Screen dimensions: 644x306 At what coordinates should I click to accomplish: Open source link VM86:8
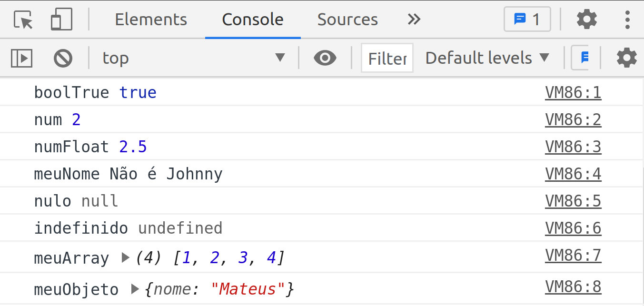pyautogui.click(x=573, y=286)
